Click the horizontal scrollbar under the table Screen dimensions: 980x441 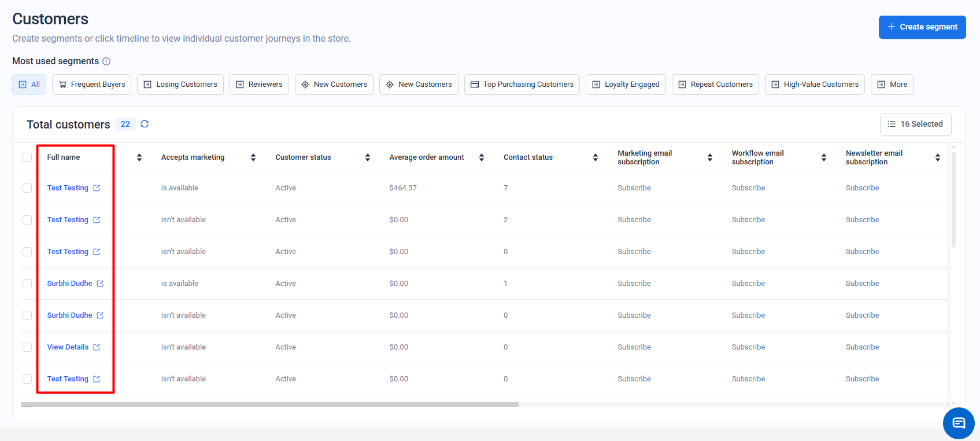270,405
